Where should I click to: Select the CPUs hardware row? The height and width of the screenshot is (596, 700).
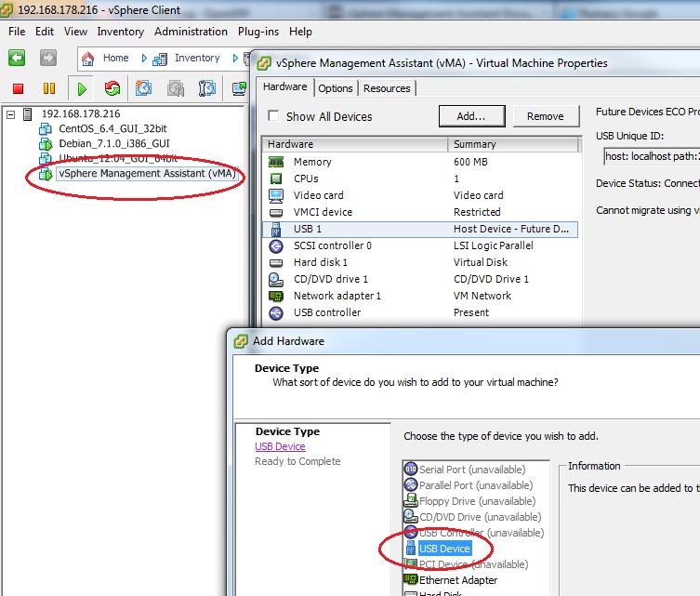click(419, 179)
